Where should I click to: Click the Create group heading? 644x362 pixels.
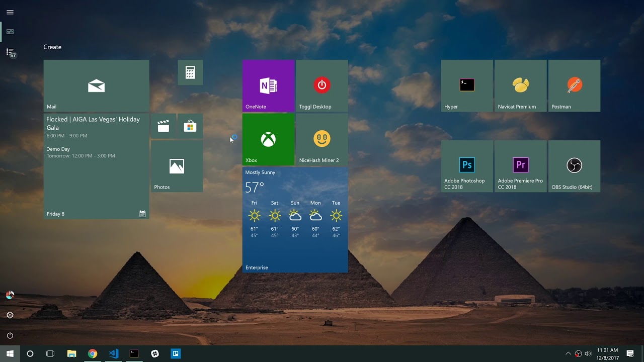52,47
